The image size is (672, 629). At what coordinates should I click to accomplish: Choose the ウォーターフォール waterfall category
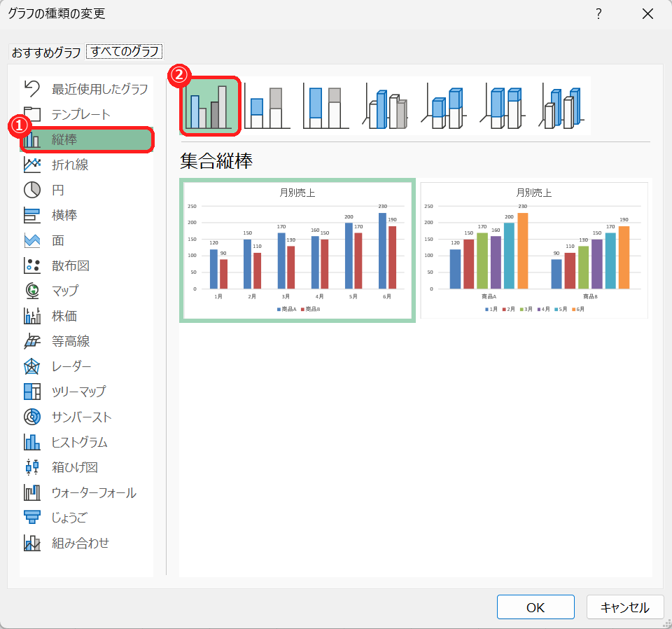(86, 492)
